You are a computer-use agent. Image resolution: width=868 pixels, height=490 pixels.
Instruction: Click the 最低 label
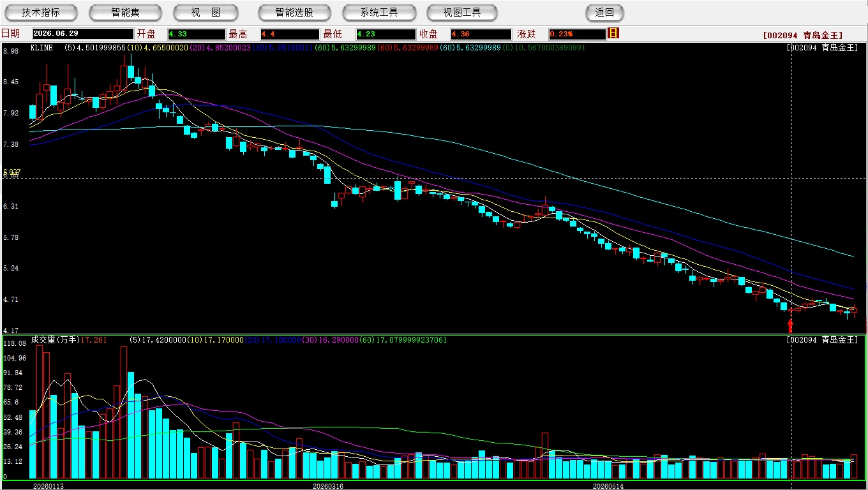tap(333, 34)
